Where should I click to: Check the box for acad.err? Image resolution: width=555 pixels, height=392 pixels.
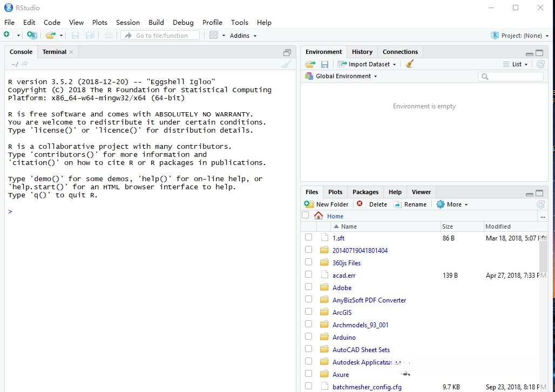tap(309, 274)
